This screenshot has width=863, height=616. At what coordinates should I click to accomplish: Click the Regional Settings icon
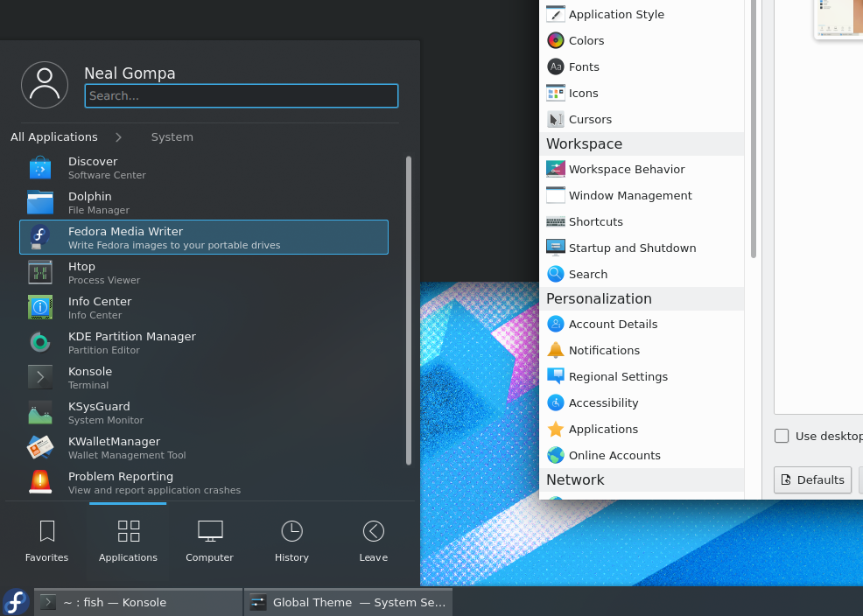pos(555,376)
